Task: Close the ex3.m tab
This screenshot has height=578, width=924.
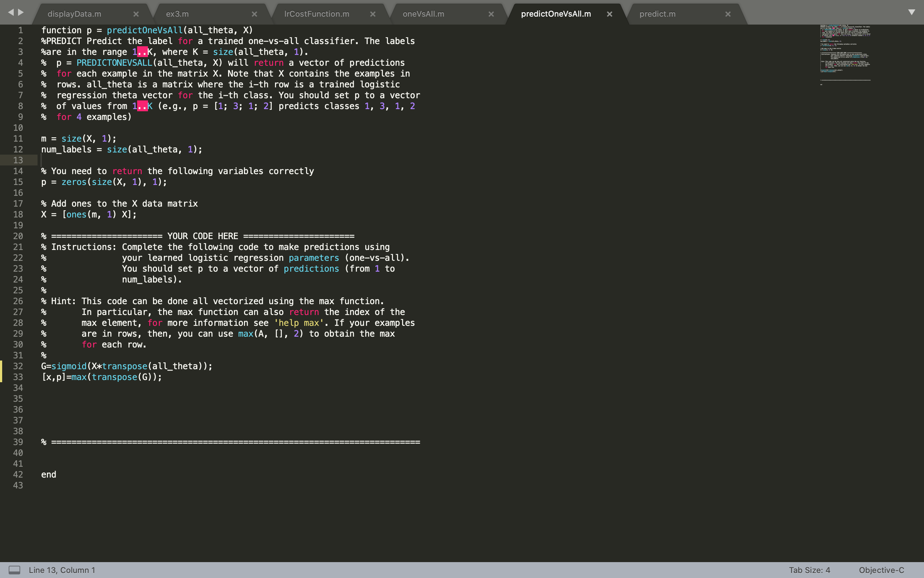Action: point(254,14)
